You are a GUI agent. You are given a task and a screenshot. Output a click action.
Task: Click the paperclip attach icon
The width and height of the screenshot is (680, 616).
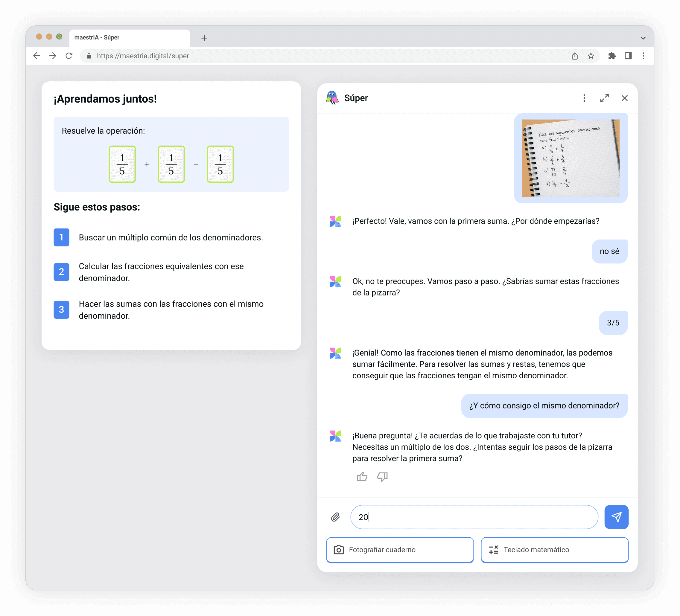tap(335, 517)
